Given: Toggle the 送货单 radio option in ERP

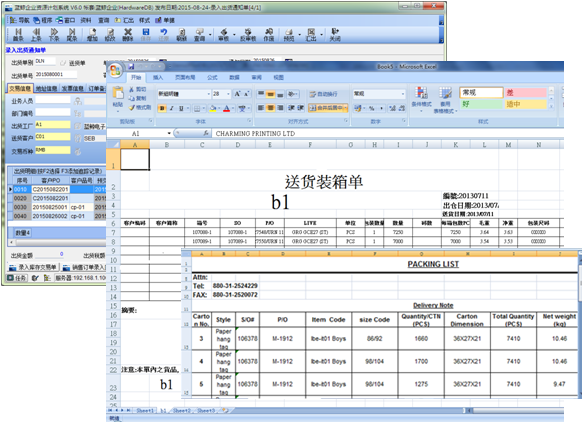Looking at the screenshot, I should tap(63, 63).
